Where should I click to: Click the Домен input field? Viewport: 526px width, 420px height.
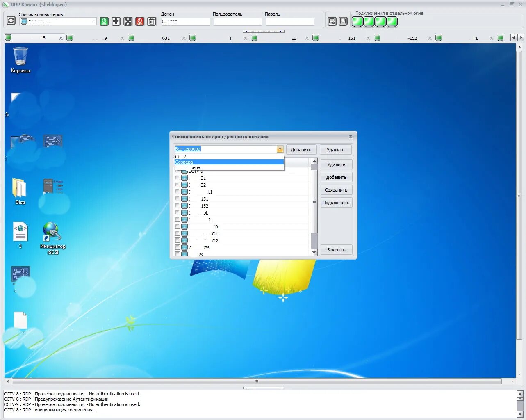point(186,22)
